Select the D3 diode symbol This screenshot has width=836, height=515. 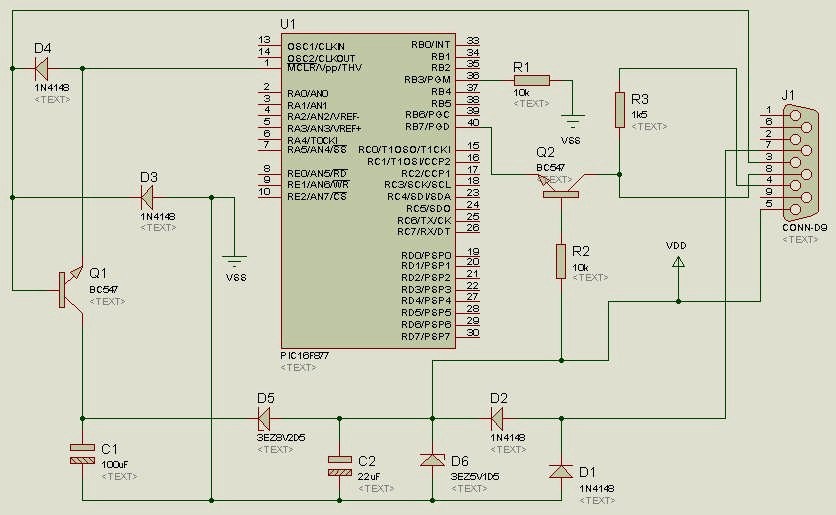coord(147,197)
